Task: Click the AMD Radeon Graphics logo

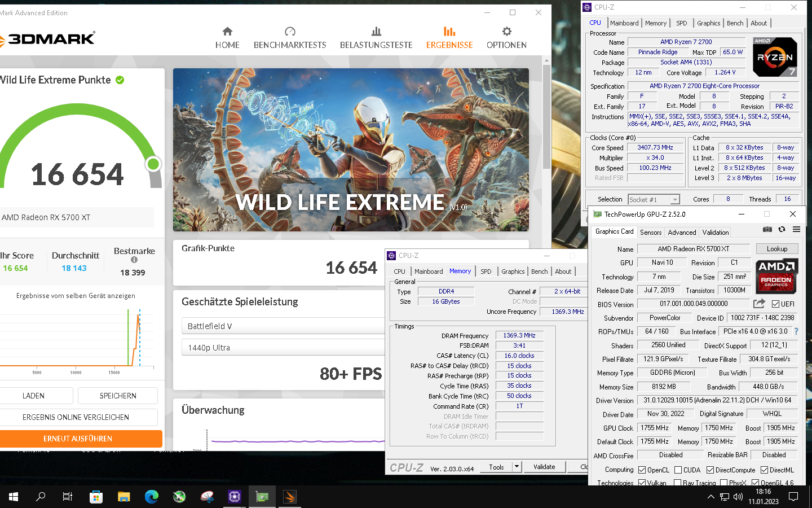Action: [x=776, y=276]
